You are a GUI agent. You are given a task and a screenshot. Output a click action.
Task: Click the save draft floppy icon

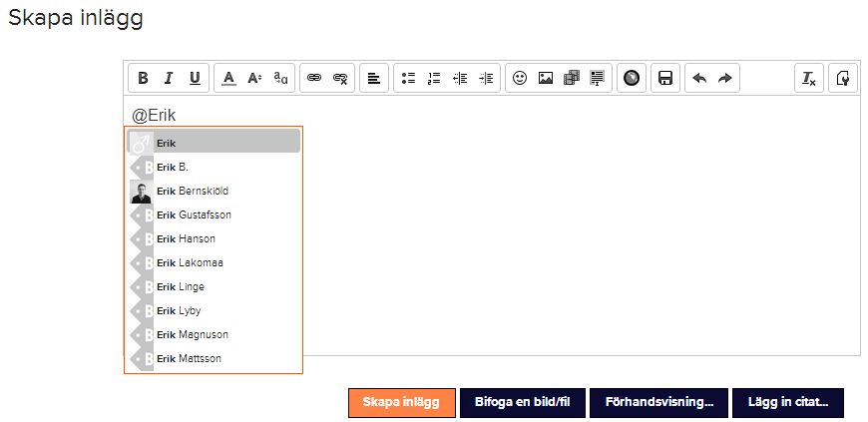pos(665,78)
